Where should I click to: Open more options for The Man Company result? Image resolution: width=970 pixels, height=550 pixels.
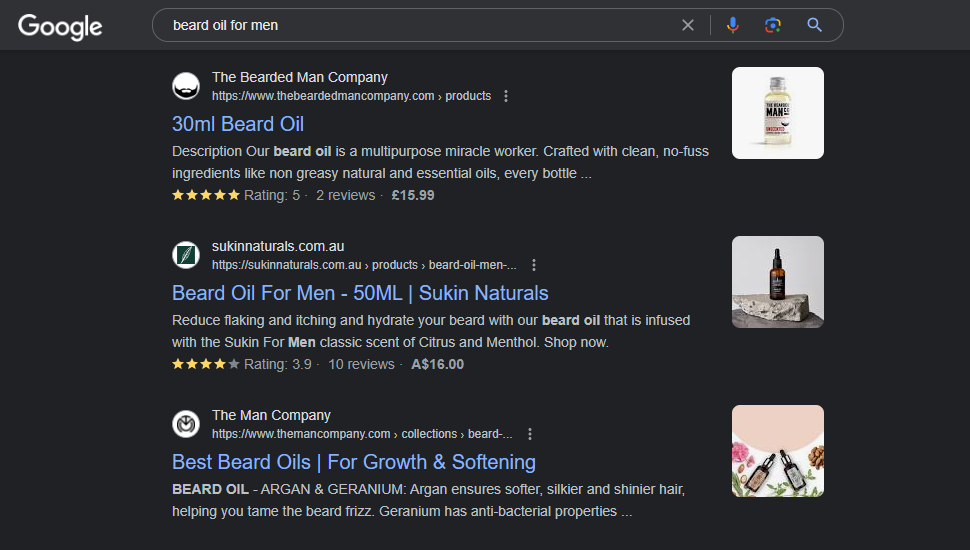[530, 434]
